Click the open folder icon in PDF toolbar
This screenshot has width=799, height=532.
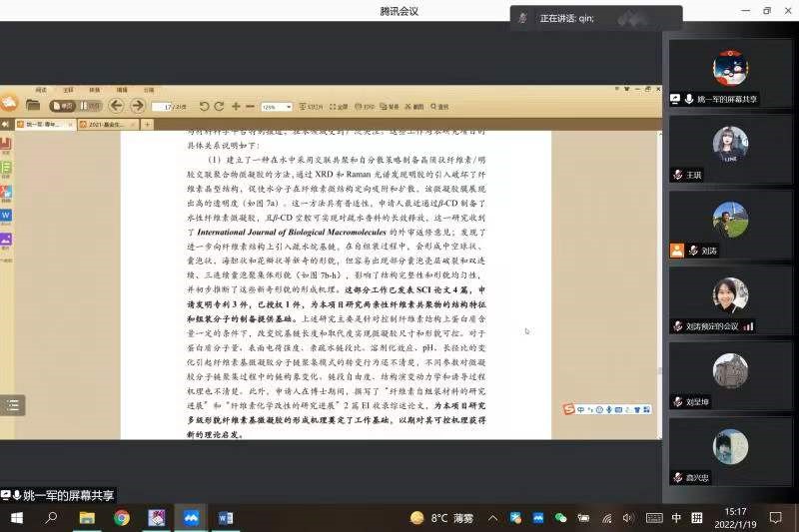click(33, 105)
